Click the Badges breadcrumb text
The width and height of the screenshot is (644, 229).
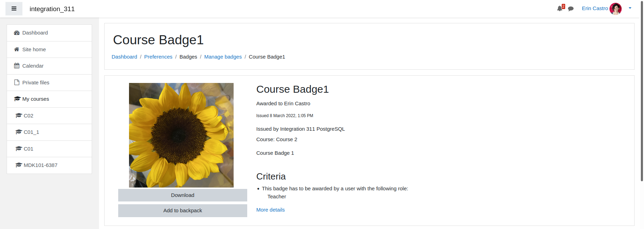188,57
